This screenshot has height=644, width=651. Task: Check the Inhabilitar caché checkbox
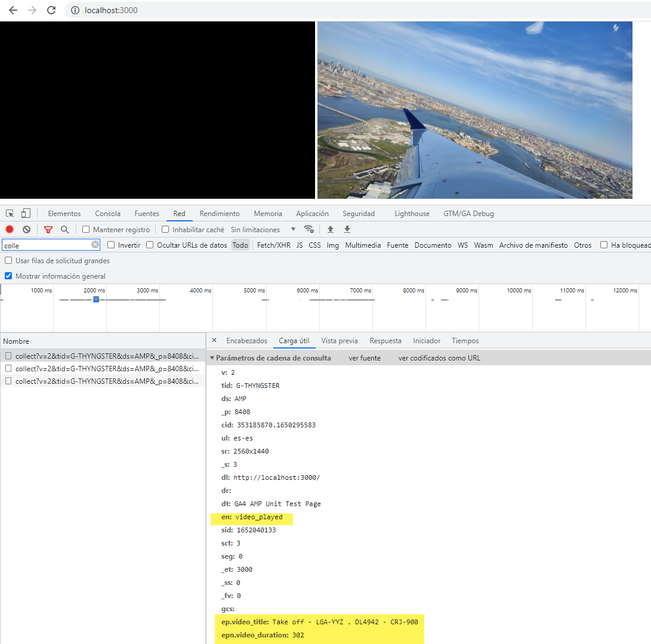(x=165, y=230)
